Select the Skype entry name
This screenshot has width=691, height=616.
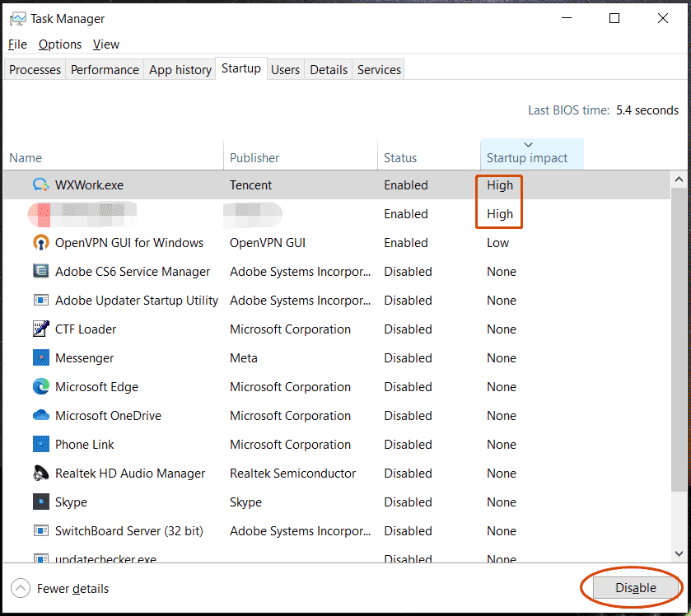[x=71, y=502]
